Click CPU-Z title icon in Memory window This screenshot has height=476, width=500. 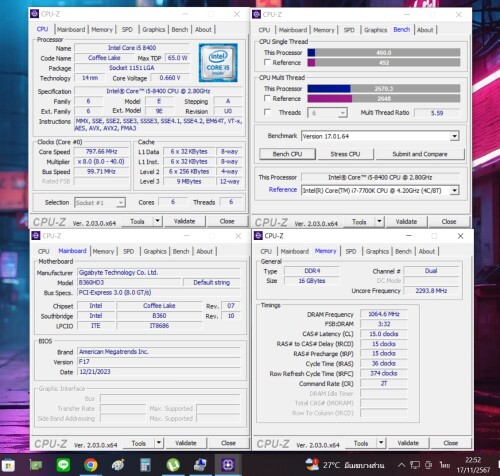(258, 236)
